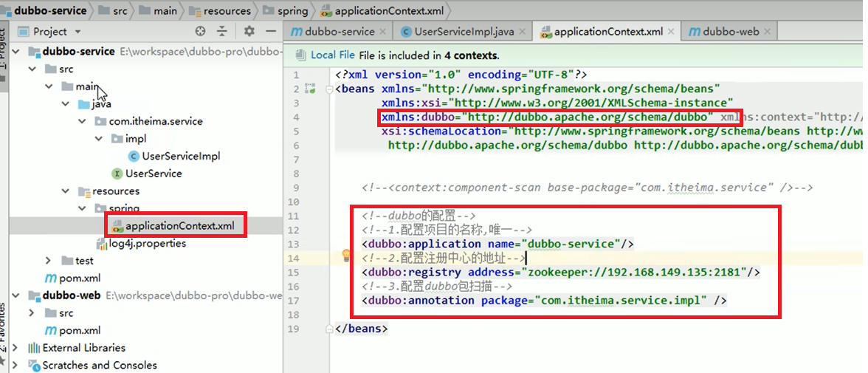868x373 pixels.
Task: Click the com.itheima.service package icon
Action: pos(100,121)
